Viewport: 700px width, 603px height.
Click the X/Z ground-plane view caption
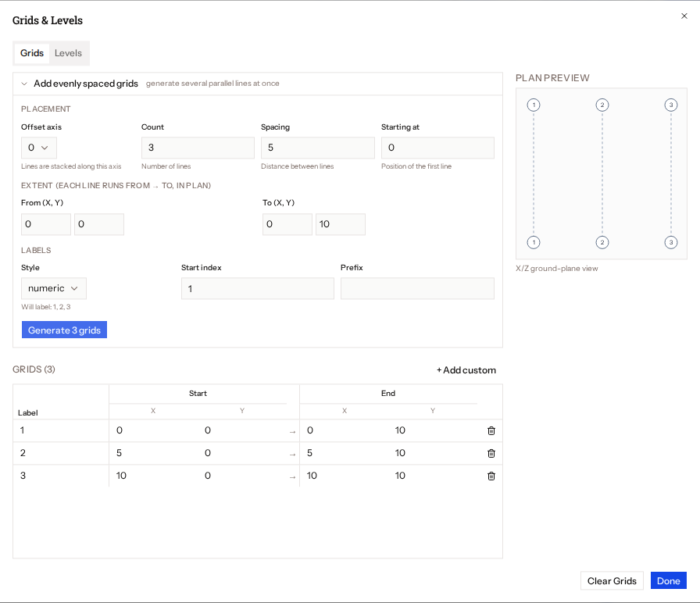pyautogui.click(x=557, y=269)
